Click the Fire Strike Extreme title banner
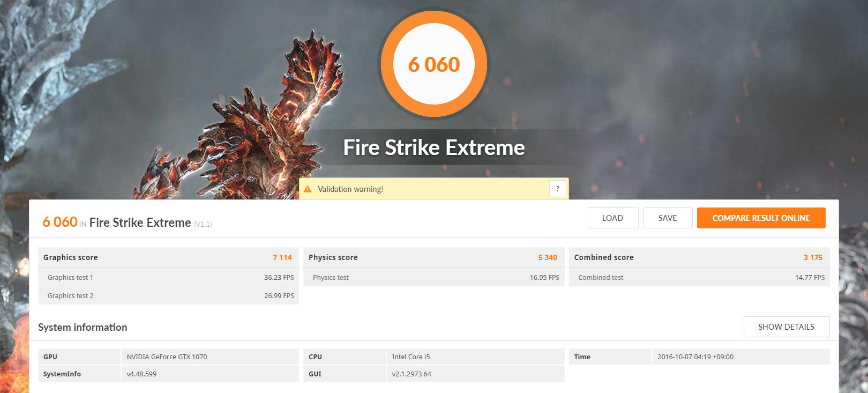 [434, 147]
